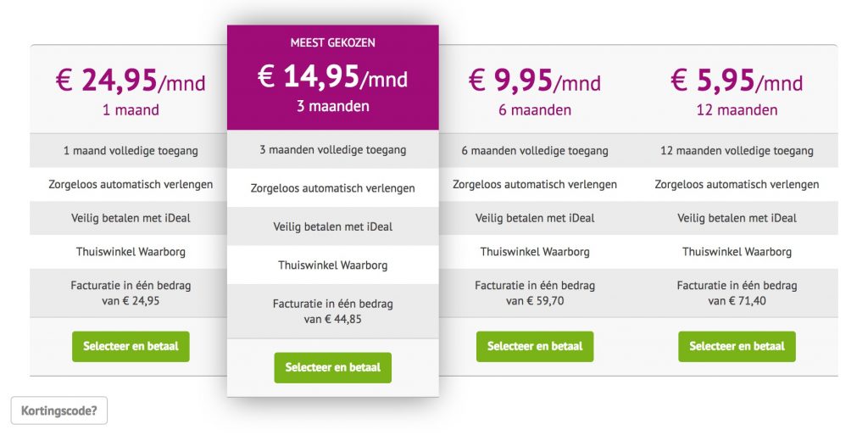Click the '1 maand' plan subtitle
The image size is (868, 441).
(x=131, y=109)
